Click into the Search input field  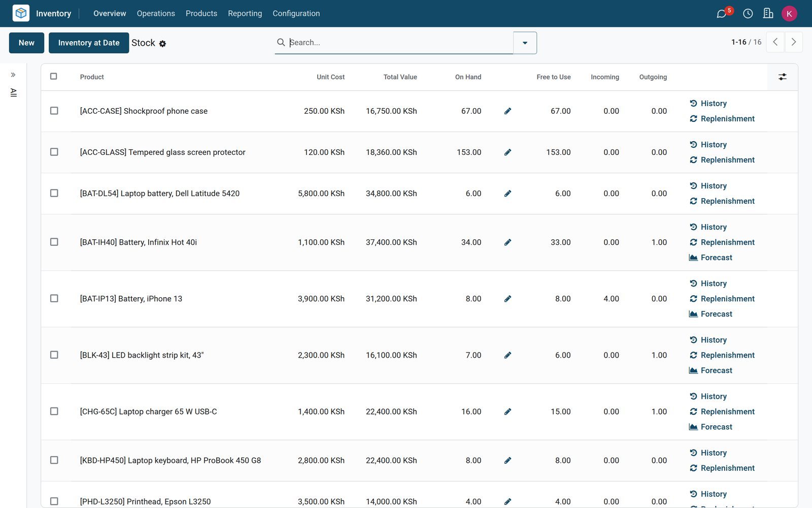pyautogui.click(x=400, y=43)
